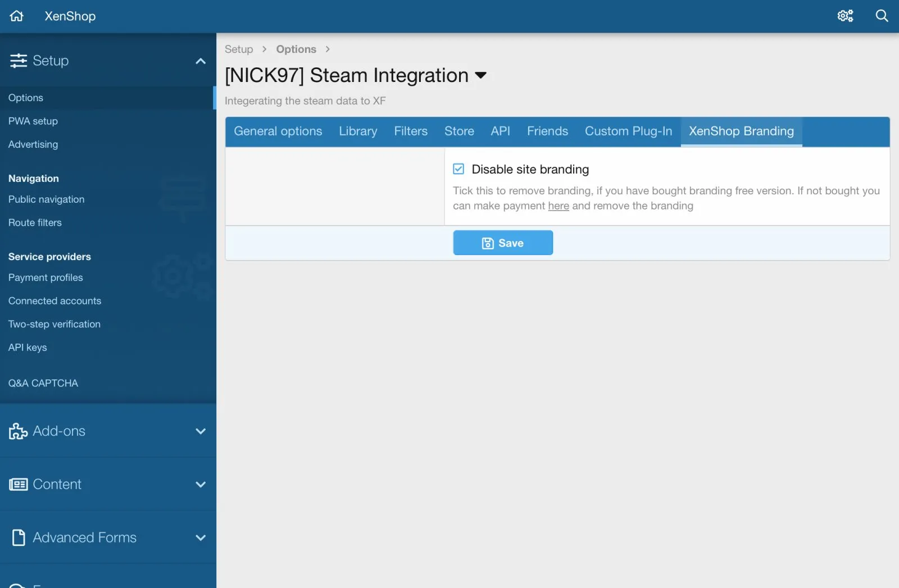Go to Options in breadcrumb
899x588 pixels.
click(296, 49)
